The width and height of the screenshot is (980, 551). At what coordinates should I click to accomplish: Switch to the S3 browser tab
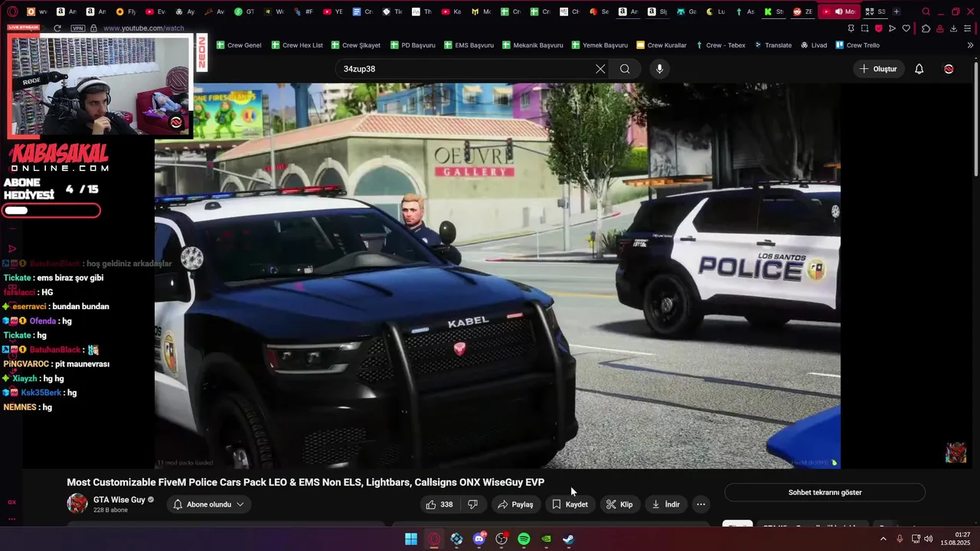tap(875, 11)
